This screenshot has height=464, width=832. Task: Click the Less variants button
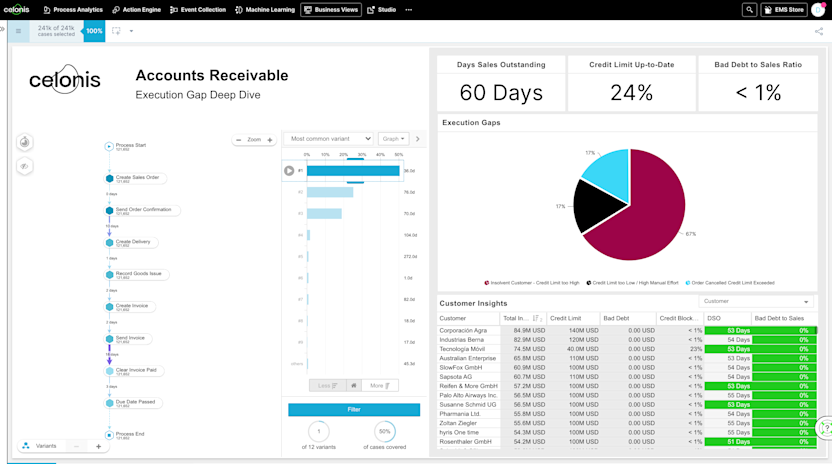[327, 385]
